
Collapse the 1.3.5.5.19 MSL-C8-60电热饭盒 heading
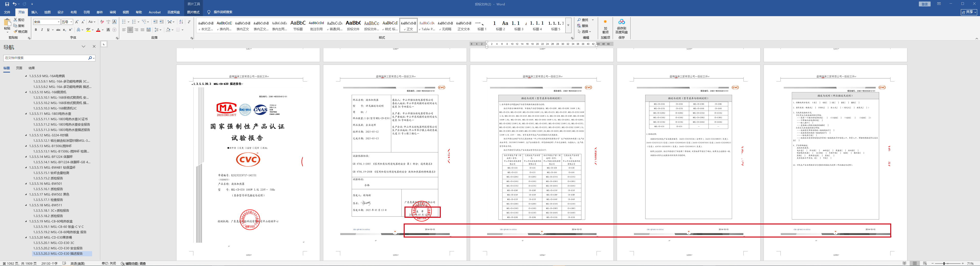click(x=26, y=221)
